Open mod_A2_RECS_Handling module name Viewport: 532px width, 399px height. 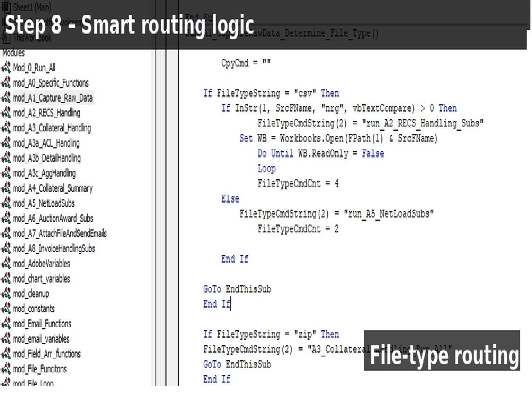(x=46, y=113)
